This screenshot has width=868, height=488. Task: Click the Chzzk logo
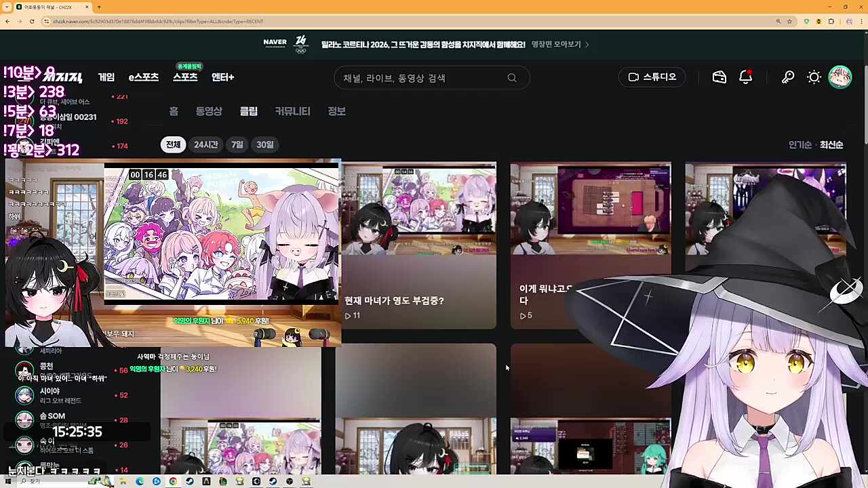pos(64,77)
